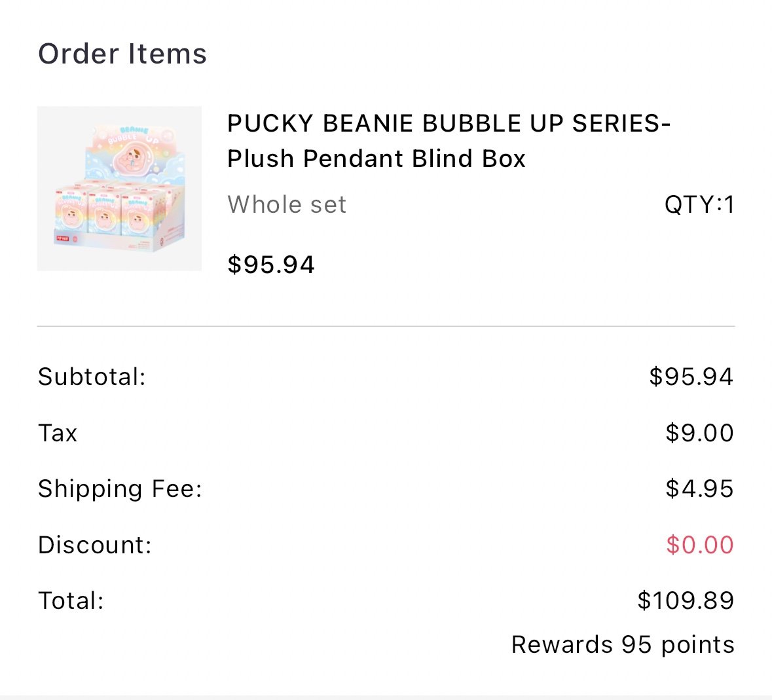This screenshot has height=700, width=772.
Task: Tap the PUCKY BEANIE BUBBLE UP SERIES title
Action: point(449,123)
